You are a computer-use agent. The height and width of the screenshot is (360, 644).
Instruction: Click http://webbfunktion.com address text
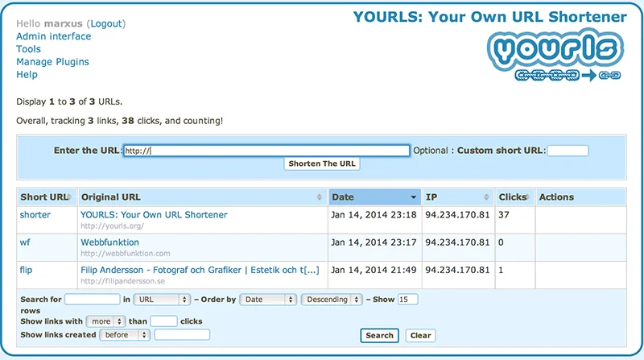(126, 254)
